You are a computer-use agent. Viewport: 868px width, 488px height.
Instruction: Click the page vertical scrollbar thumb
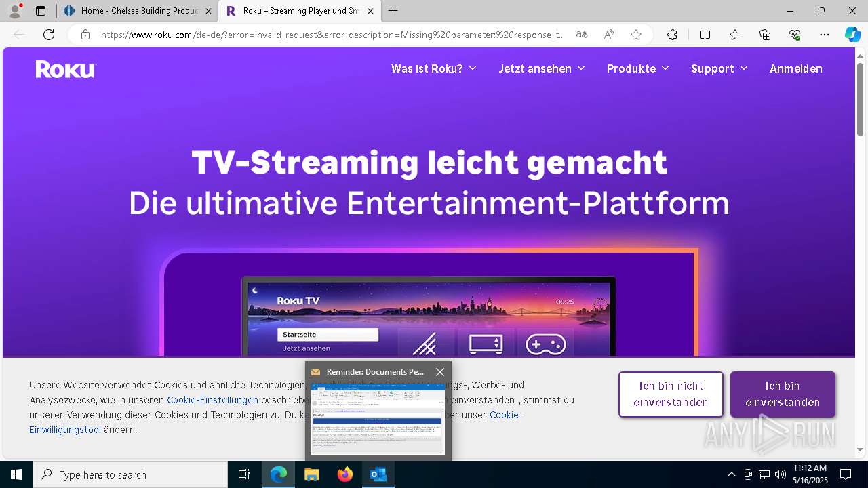tap(861, 98)
